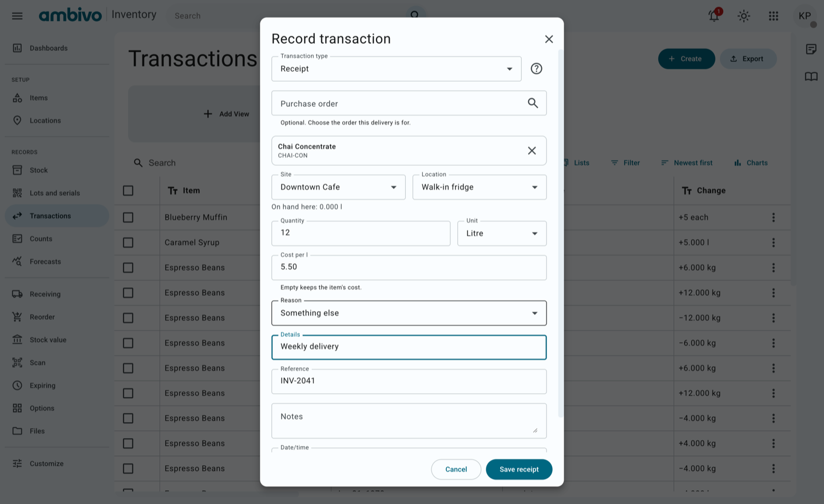The image size is (824, 504).
Task: Click Add View in the views panel
Action: (x=227, y=114)
